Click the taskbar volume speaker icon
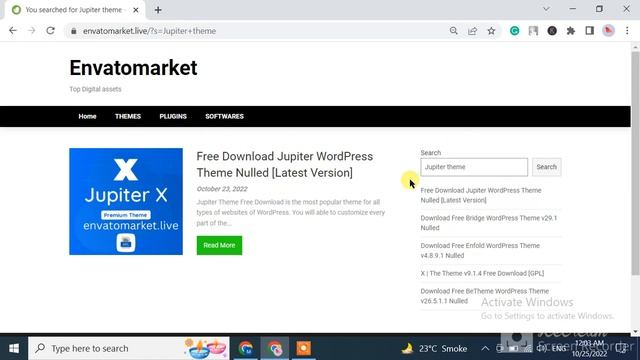640x360 pixels. tap(541, 349)
